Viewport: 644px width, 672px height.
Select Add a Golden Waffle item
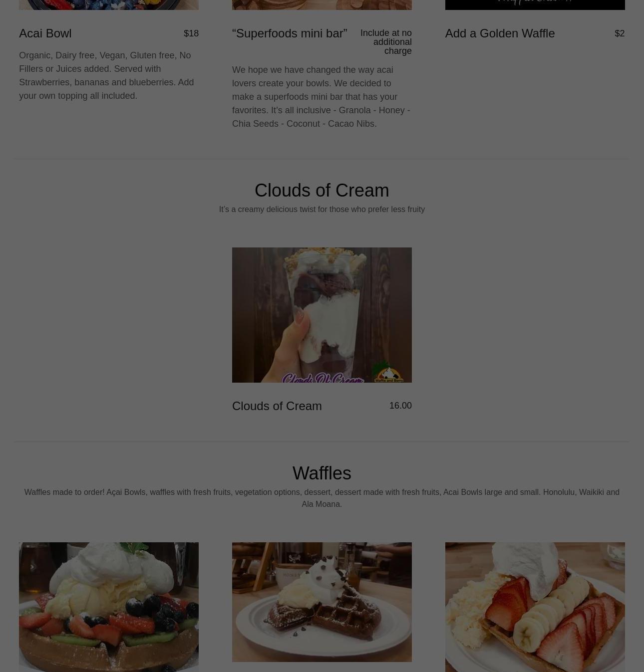pos(500,33)
